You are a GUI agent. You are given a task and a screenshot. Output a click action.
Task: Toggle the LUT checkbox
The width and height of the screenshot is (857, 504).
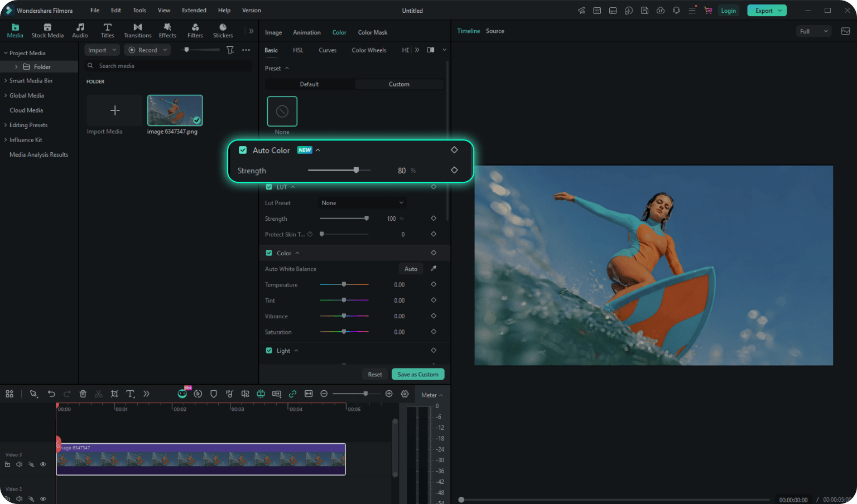(269, 187)
